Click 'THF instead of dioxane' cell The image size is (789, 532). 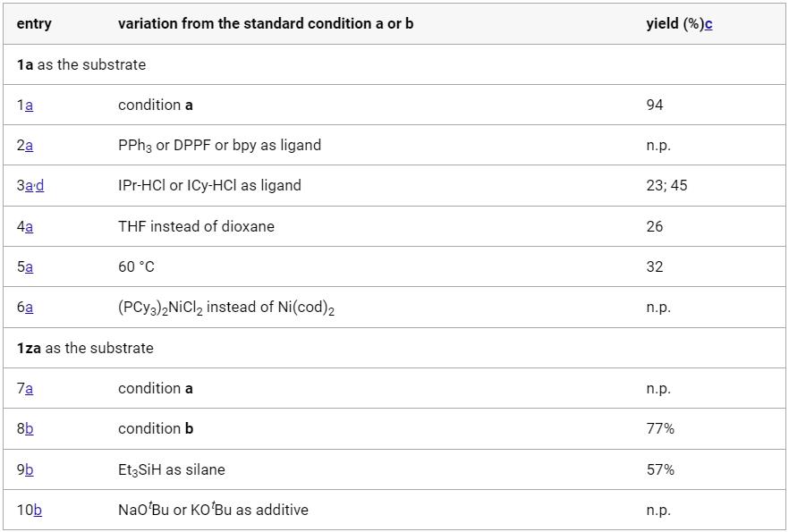196,227
